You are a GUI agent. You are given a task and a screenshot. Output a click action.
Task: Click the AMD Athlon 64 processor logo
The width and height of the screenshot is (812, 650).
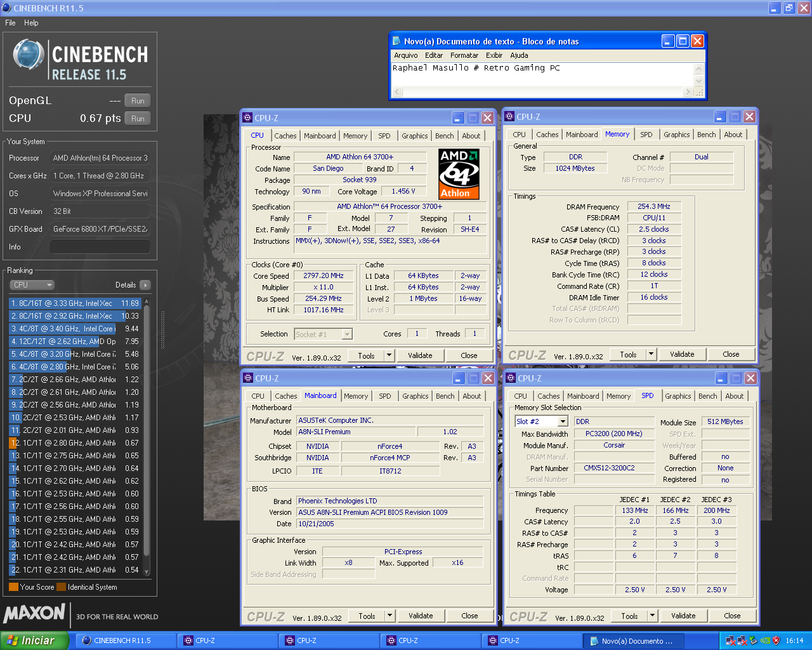tap(459, 174)
